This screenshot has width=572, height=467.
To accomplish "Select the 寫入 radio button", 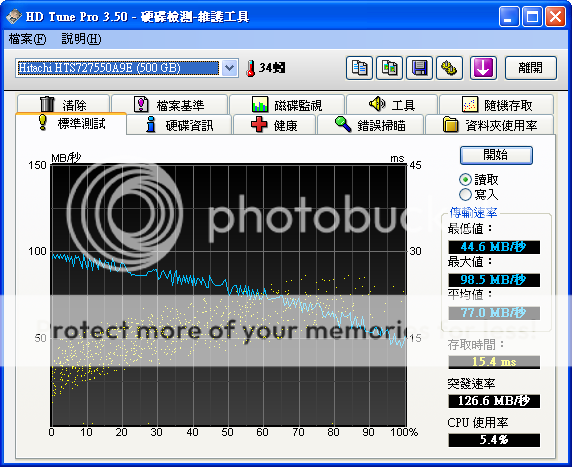I will [x=465, y=194].
